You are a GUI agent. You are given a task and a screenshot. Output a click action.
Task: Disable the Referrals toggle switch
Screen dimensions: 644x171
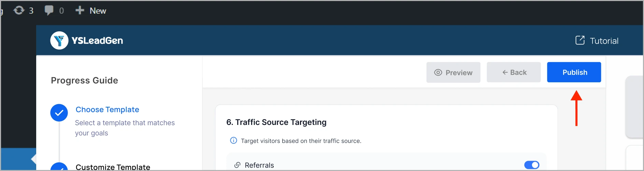coord(532,165)
